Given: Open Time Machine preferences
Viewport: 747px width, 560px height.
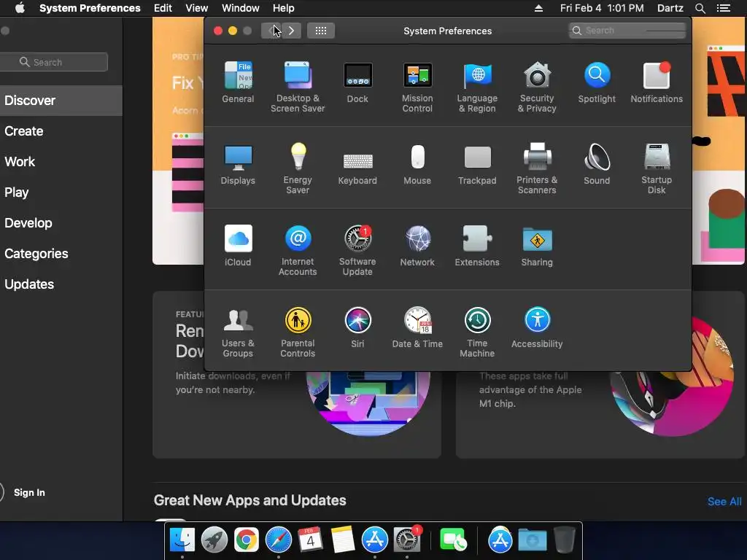Looking at the screenshot, I should [x=477, y=332].
